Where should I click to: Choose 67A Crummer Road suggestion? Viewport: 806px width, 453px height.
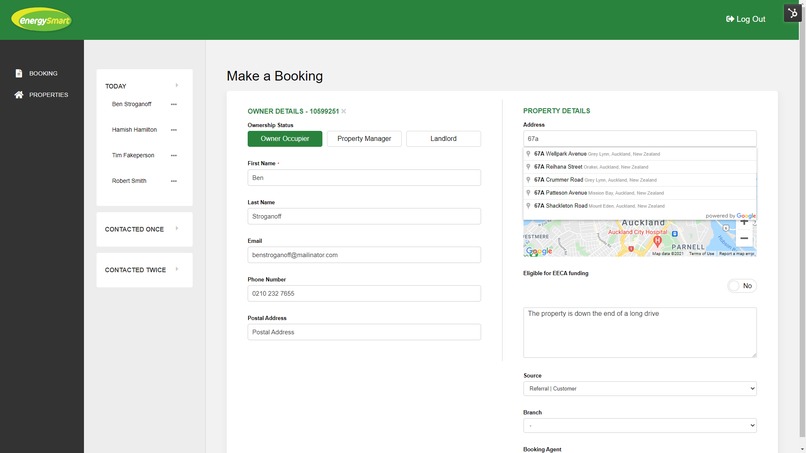click(x=639, y=180)
